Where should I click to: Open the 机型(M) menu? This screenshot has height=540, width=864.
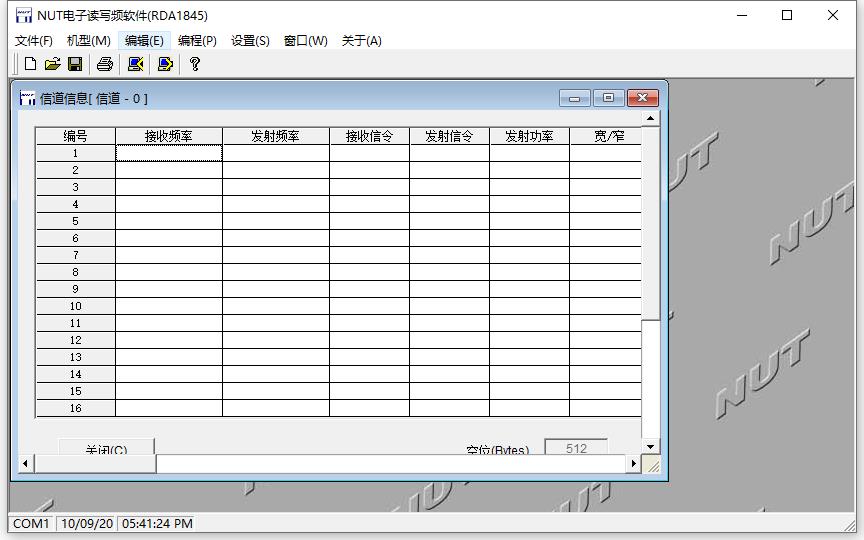tap(88, 41)
